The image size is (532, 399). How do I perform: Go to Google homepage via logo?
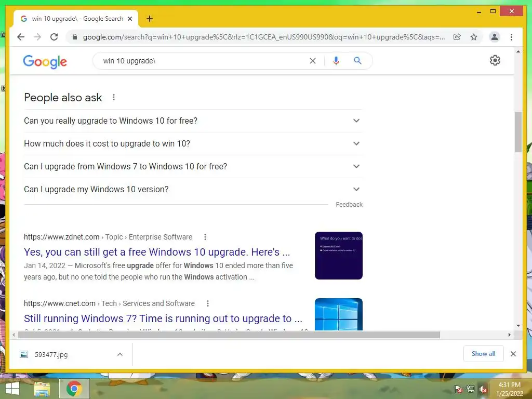pos(45,62)
